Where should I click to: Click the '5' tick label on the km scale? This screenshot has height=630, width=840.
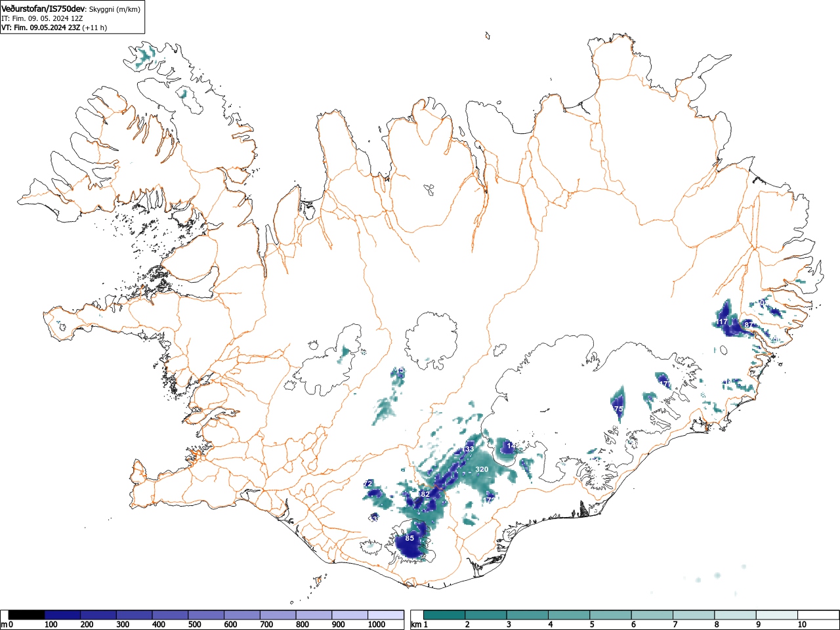tap(592, 625)
